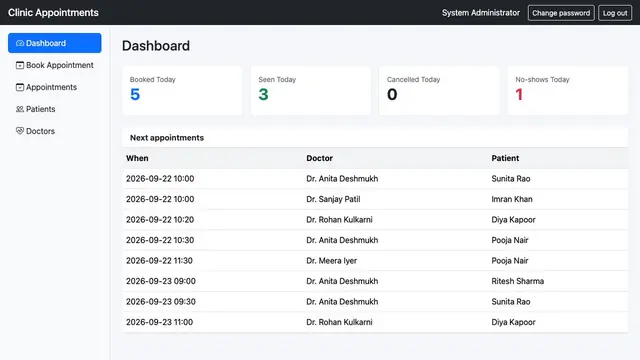
Task: Click Imran Khan patient cell
Action: click(x=512, y=199)
